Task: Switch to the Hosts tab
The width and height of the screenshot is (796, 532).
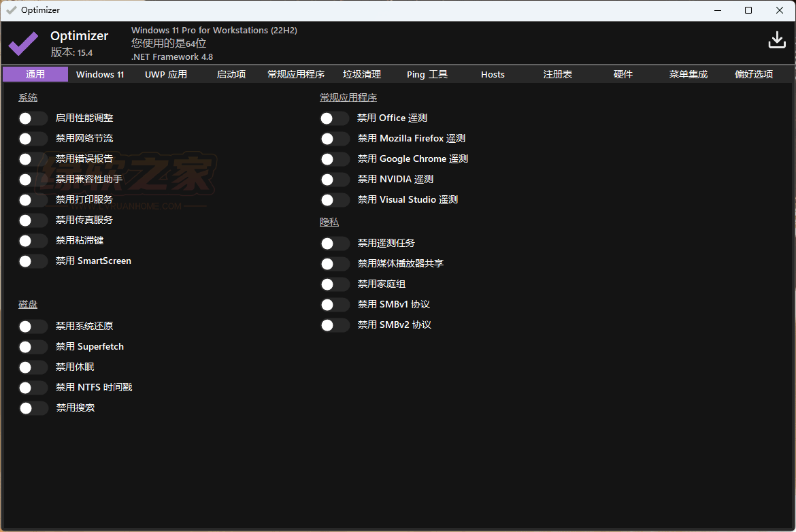Action: click(493, 74)
